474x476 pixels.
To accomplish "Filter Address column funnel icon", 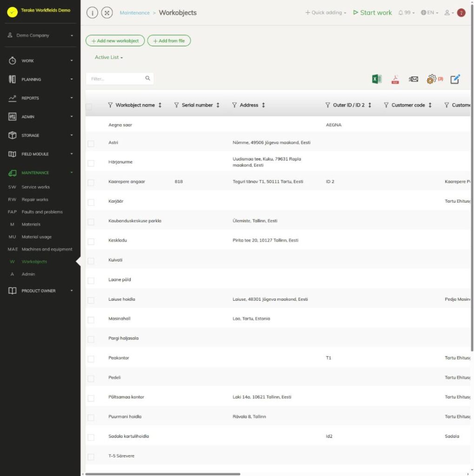I will (x=234, y=105).
